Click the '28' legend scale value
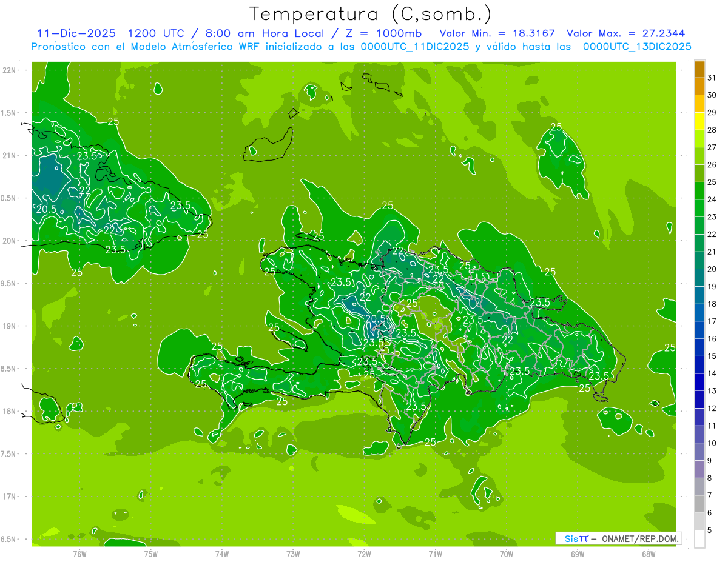Image resolution: width=728 pixels, height=562 pixels. pos(712,130)
